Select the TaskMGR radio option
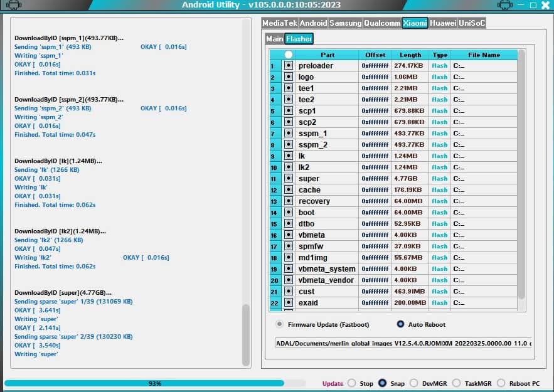Screen dimensions: 554x392 click(457, 383)
